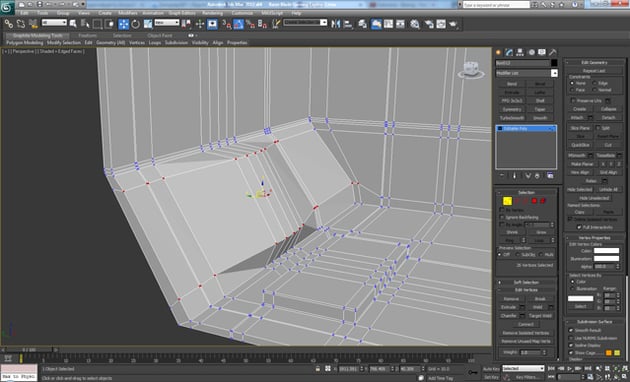Open the Motion command panel tab
The width and height of the screenshot is (630, 382).
pos(531,52)
